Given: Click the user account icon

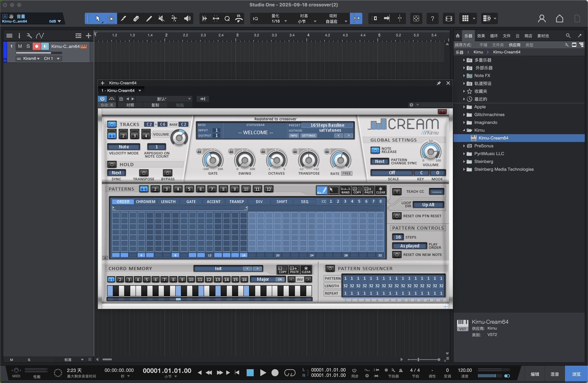Looking at the screenshot, I should tap(542, 19).
